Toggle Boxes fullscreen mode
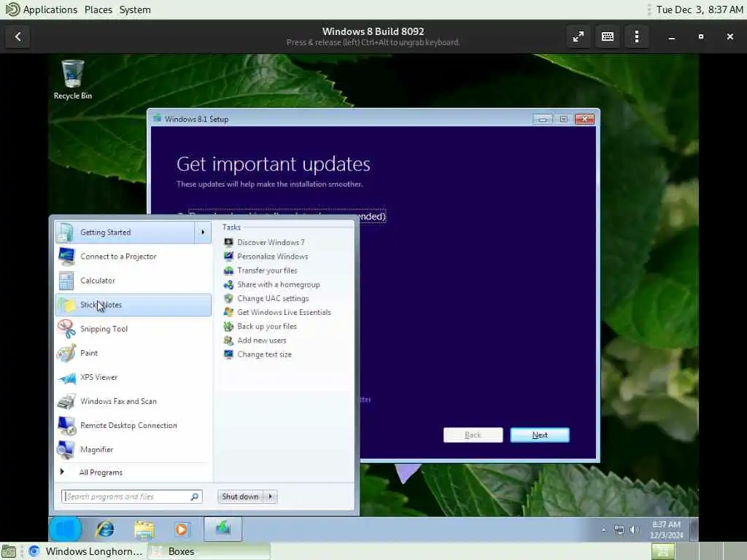This screenshot has height=560, width=747. tap(578, 36)
